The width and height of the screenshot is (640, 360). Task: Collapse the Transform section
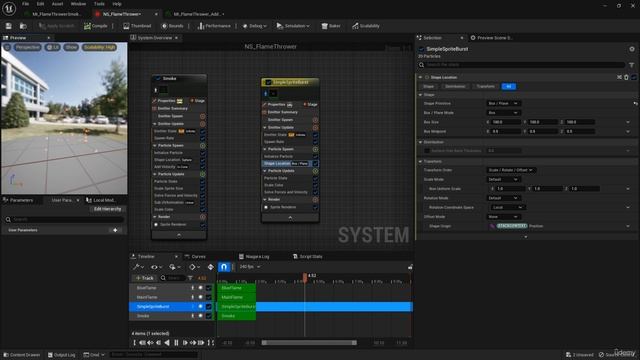coord(420,161)
